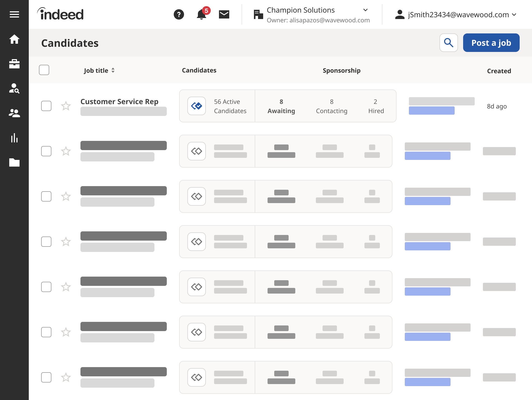Click the help question mark icon
Viewport: 532px width, 400px height.
tap(178, 14)
